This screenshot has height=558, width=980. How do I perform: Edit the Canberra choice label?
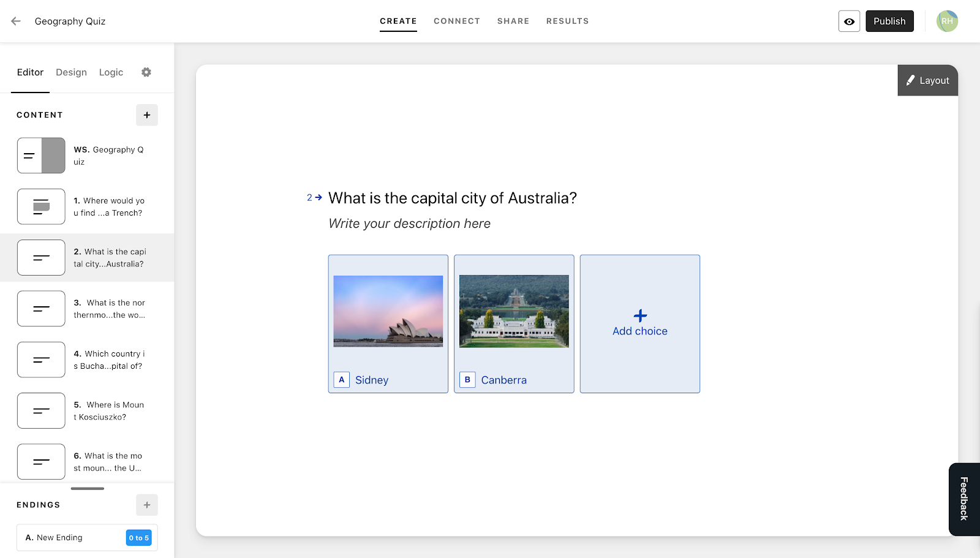click(504, 380)
